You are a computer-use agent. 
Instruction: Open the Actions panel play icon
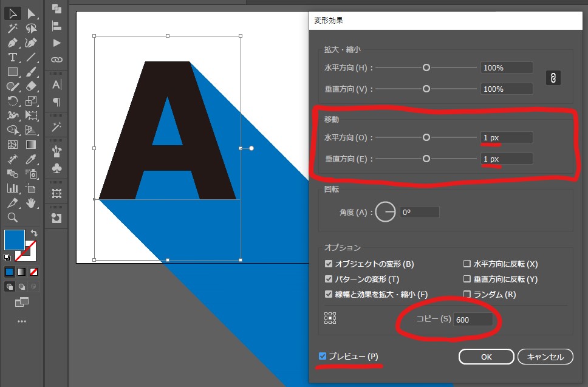point(56,43)
